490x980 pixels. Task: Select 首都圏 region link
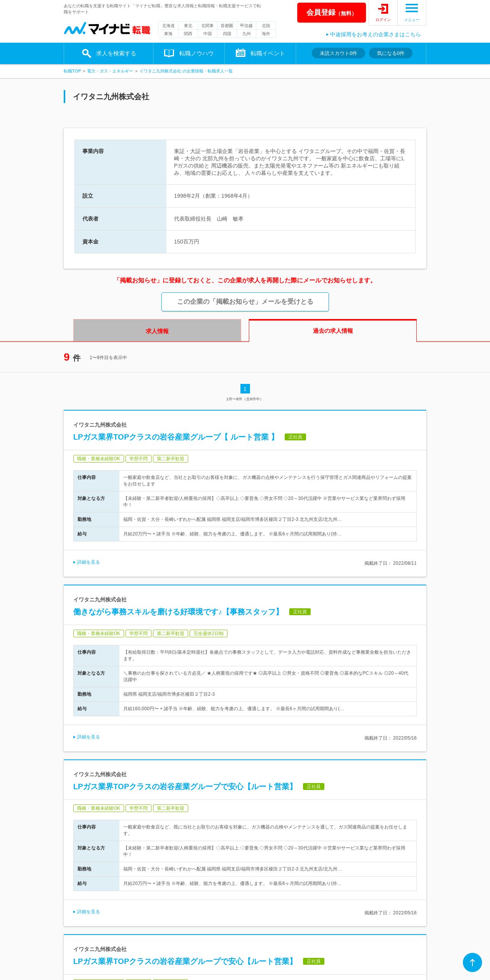(227, 26)
